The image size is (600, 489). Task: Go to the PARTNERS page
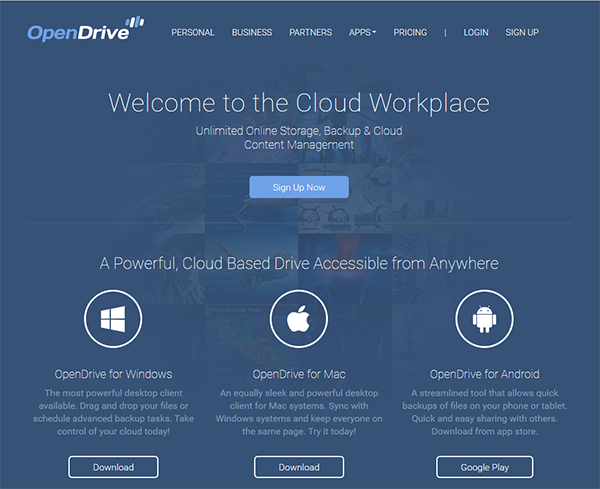tap(311, 33)
